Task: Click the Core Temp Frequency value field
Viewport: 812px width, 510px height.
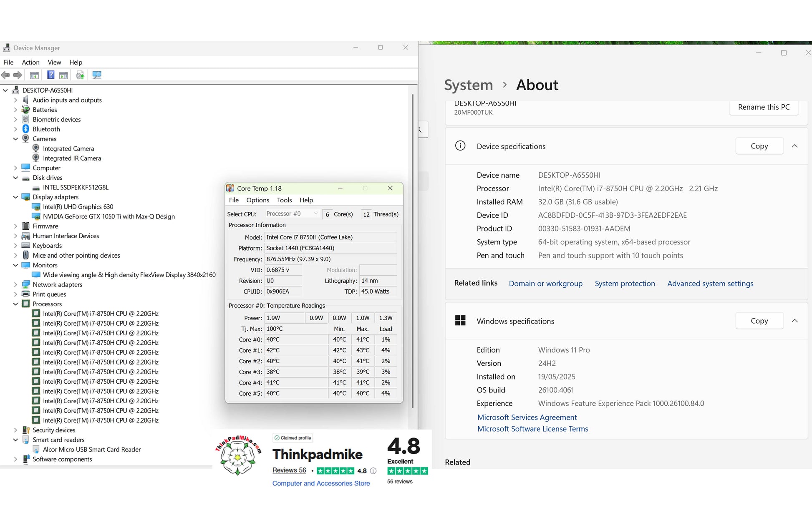Action: pyautogui.click(x=331, y=259)
